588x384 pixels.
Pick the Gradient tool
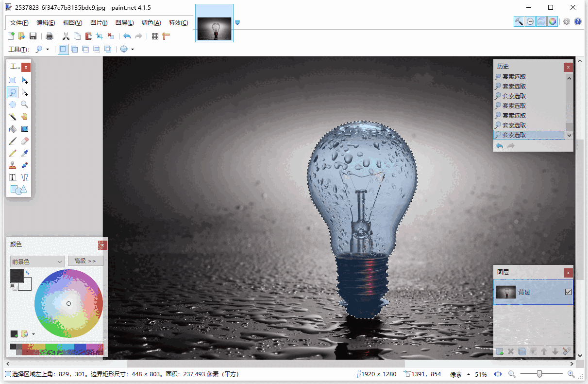24,128
